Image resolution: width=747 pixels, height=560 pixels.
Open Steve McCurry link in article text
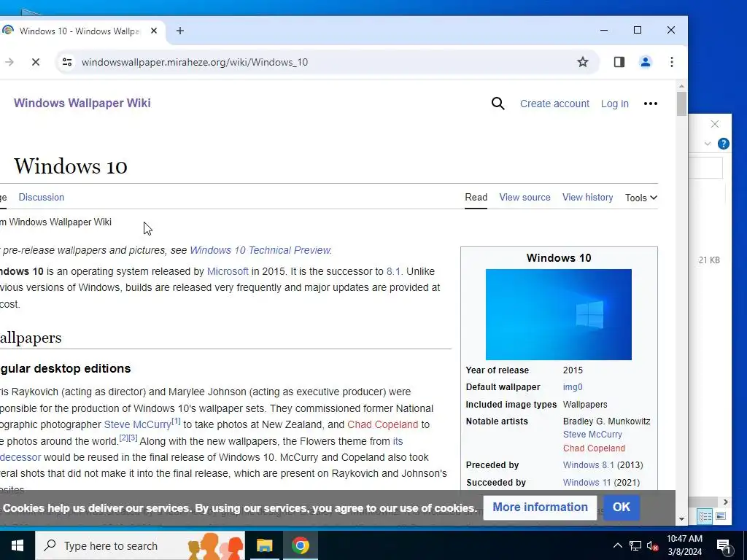pos(137,425)
